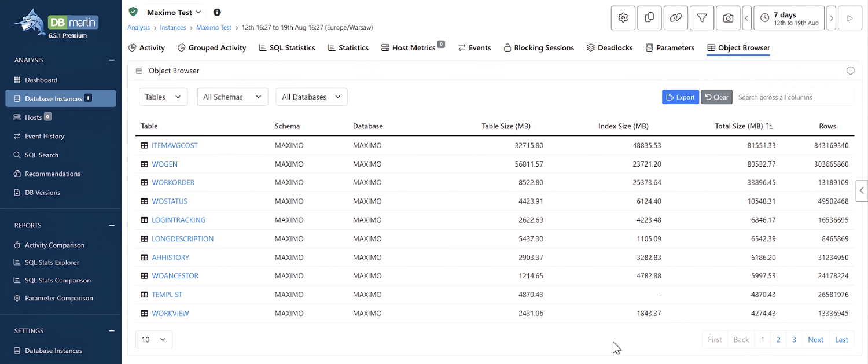868x364 pixels.
Task: Open the Maximo Test instance dropdown
Action: point(174,12)
